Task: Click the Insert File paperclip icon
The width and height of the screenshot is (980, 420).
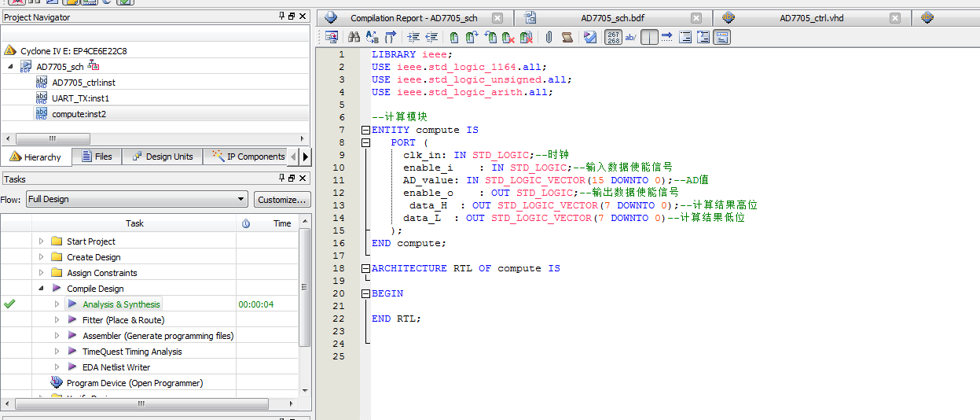Action: 549,37
